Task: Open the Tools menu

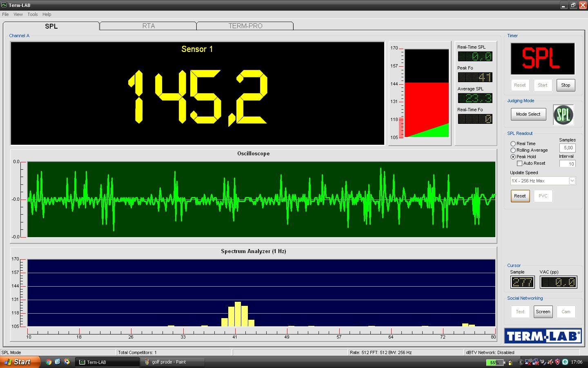Action: [33, 14]
